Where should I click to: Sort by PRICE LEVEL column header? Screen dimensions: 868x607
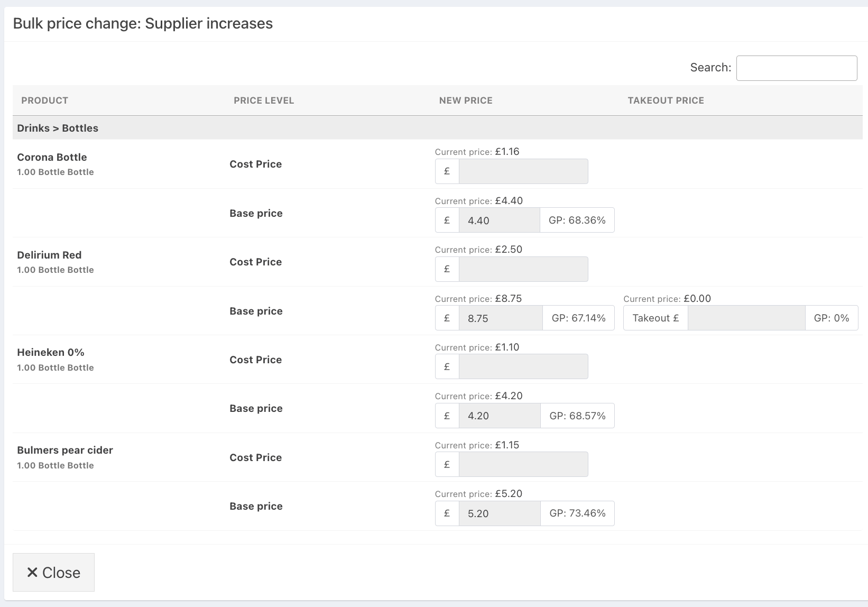point(264,100)
